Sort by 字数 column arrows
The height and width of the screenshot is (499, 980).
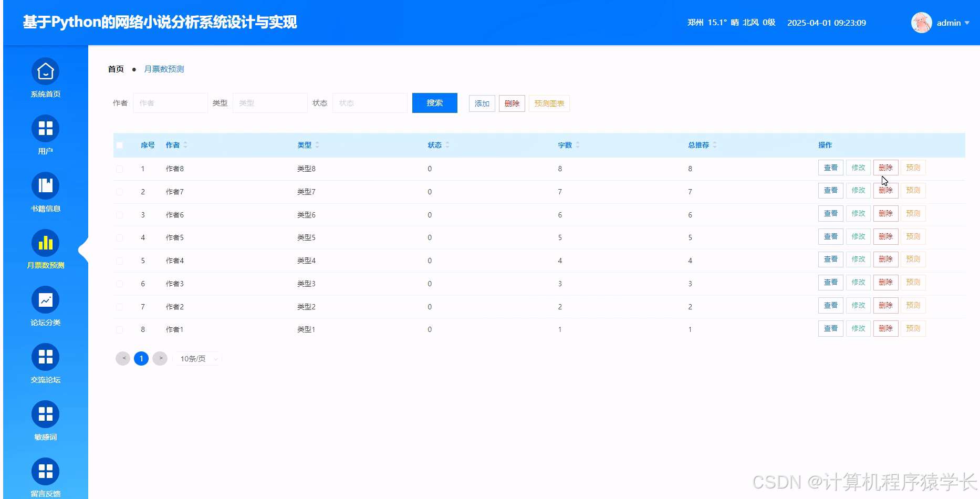click(578, 145)
